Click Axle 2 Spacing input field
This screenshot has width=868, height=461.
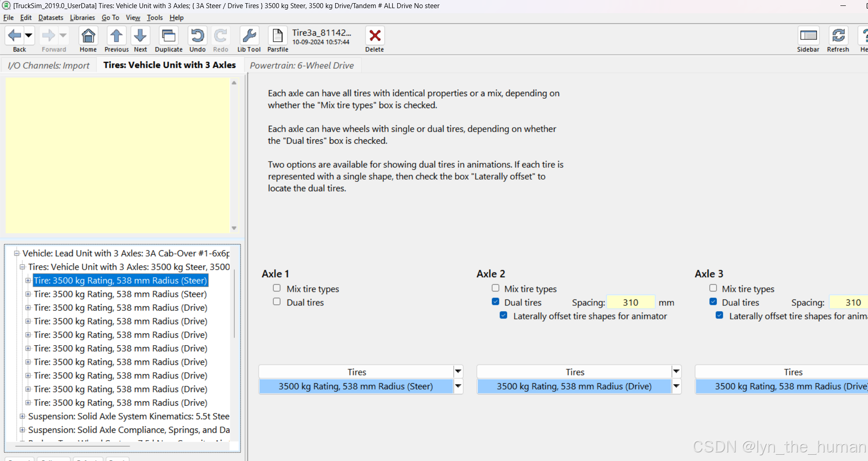pyautogui.click(x=631, y=302)
